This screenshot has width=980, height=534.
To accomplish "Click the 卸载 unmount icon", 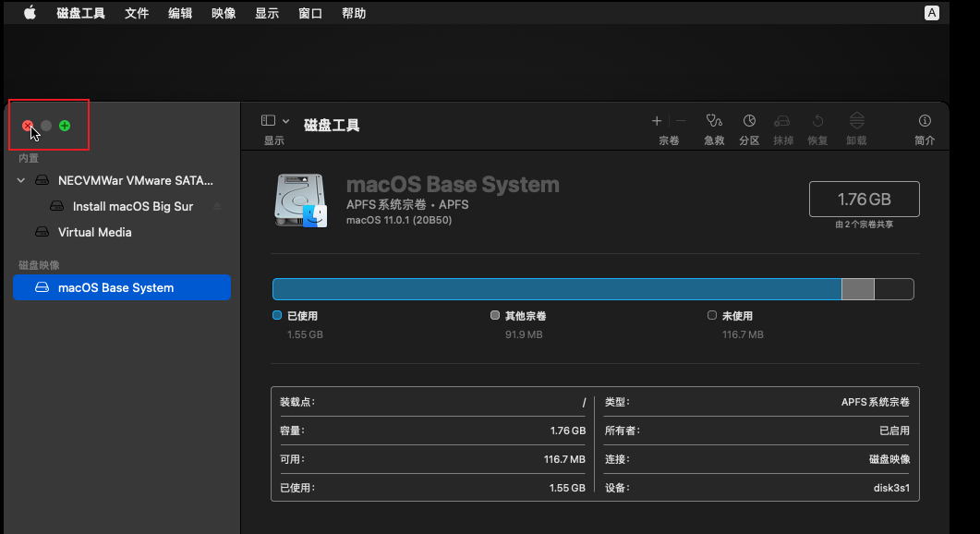I will tap(857, 121).
